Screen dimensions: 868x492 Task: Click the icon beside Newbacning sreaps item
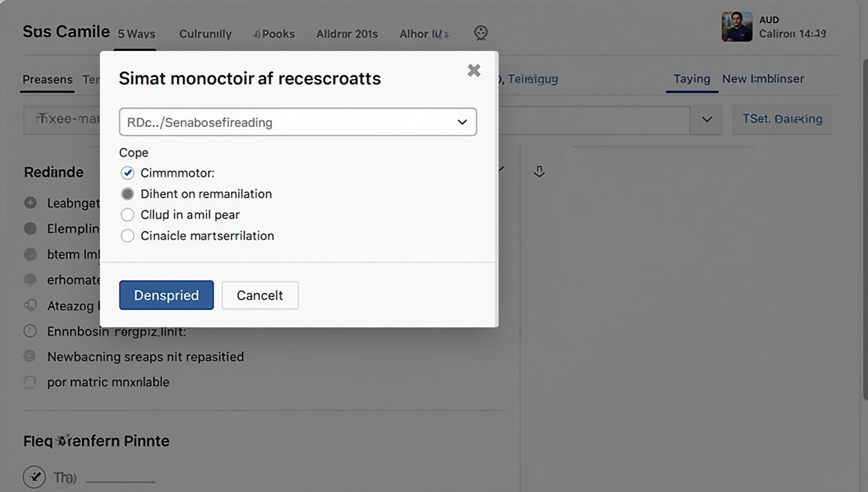(x=30, y=356)
